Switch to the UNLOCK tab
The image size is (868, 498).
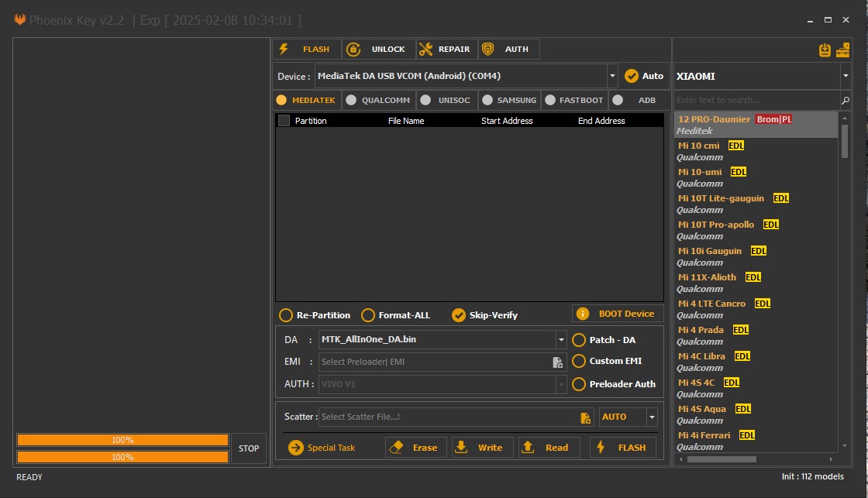click(x=377, y=50)
